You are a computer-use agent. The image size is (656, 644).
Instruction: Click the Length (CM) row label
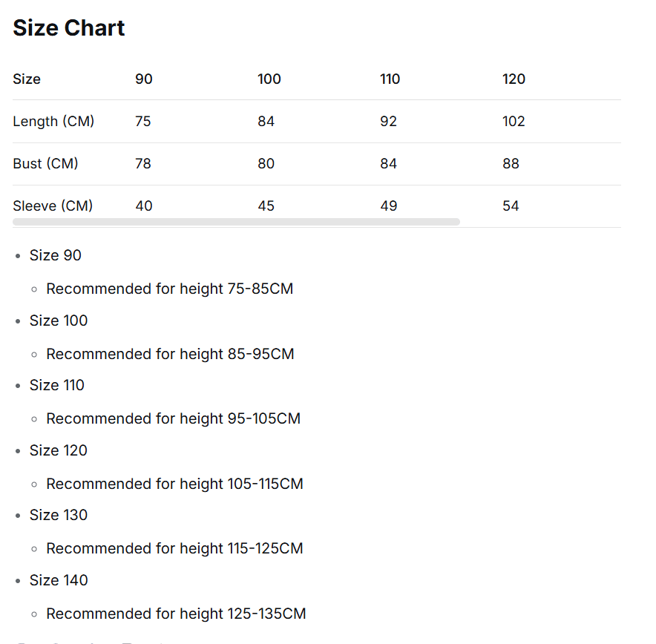[53, 122]
